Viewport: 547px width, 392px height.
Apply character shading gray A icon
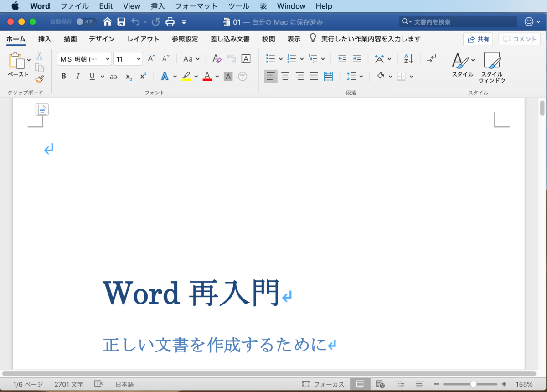click(228, 77)
